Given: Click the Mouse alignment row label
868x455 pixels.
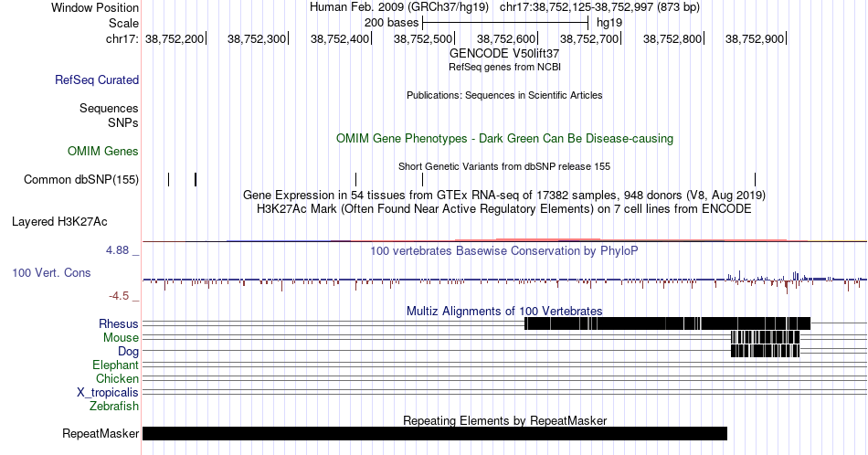Looking at the screenshot, I should [x=121, y=338].
